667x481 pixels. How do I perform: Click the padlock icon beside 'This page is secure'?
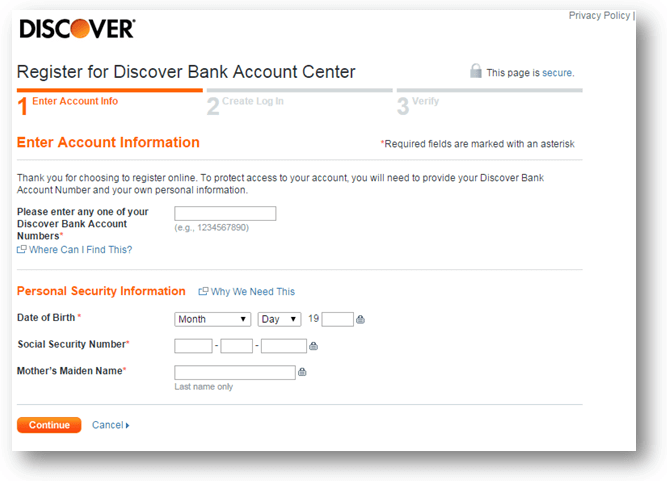point(476,71)
